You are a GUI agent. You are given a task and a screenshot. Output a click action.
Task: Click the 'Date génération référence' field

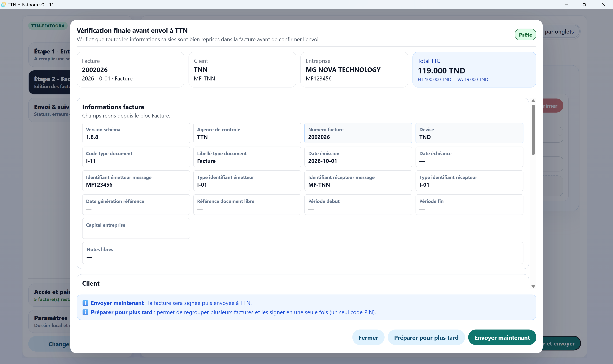(136, 205)
